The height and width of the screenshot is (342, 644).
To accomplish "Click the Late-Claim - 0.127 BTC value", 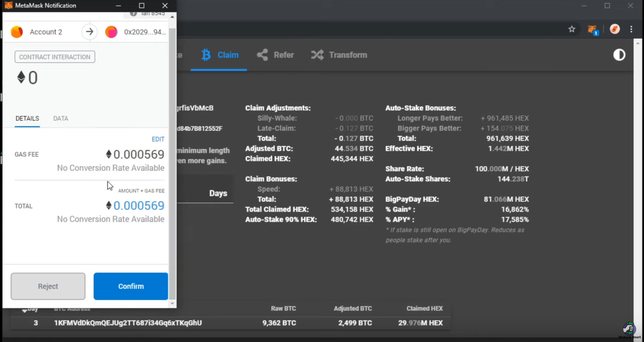I will tap(354, 128).
